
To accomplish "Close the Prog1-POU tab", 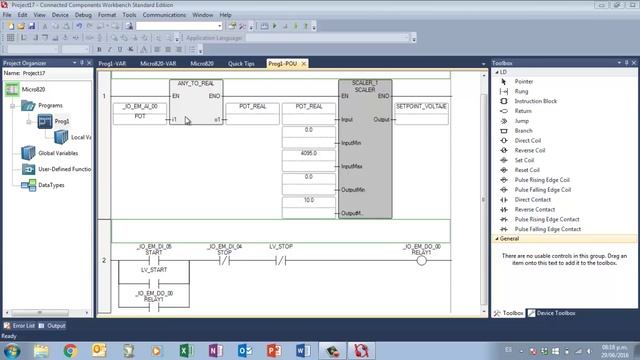I will point(304,64).
